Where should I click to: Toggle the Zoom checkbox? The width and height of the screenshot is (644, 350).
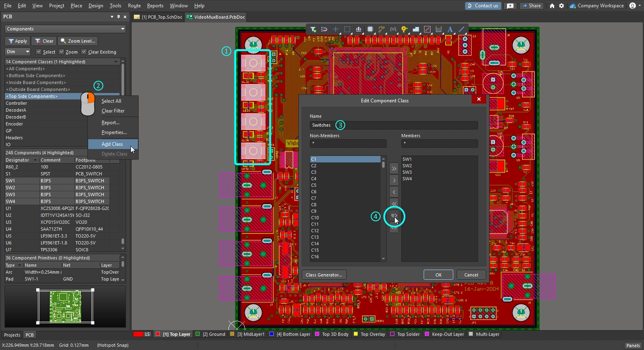(61, 52)
